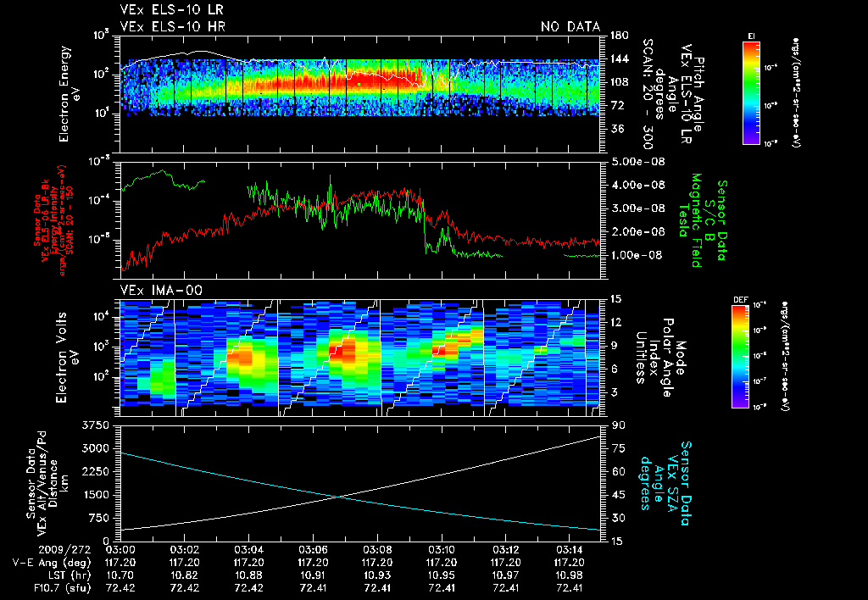Click the LST value 10.88

tap(249, 575)
